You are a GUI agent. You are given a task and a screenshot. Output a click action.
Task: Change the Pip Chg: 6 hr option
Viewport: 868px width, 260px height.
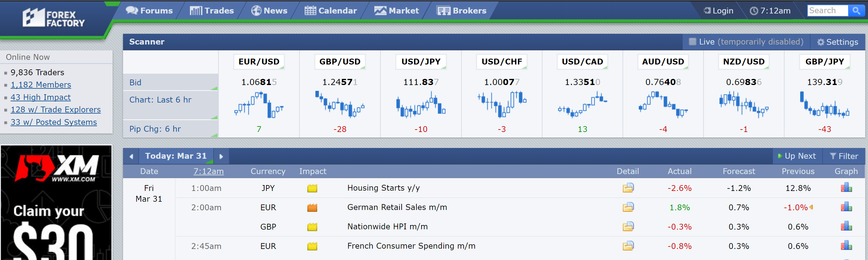(171, 129)
